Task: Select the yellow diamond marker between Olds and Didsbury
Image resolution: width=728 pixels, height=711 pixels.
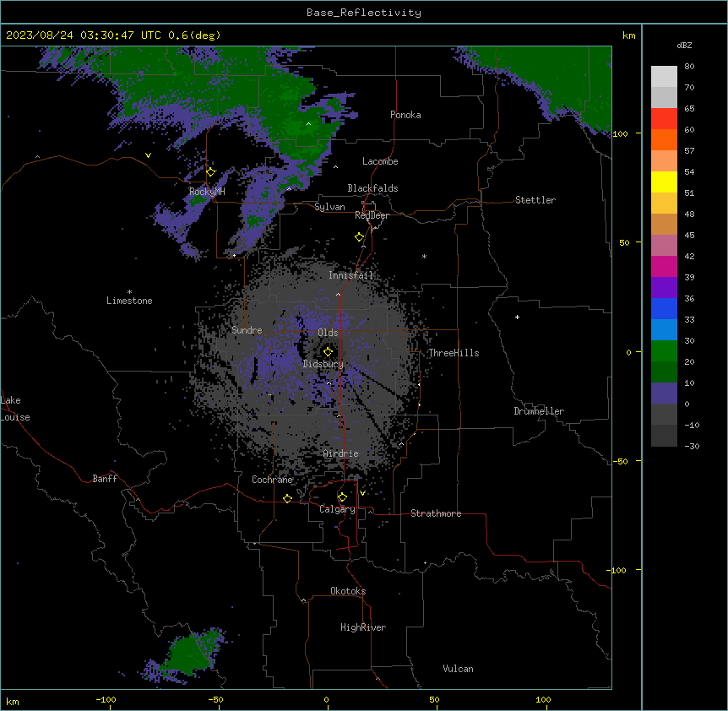Action: click(328, 352)
